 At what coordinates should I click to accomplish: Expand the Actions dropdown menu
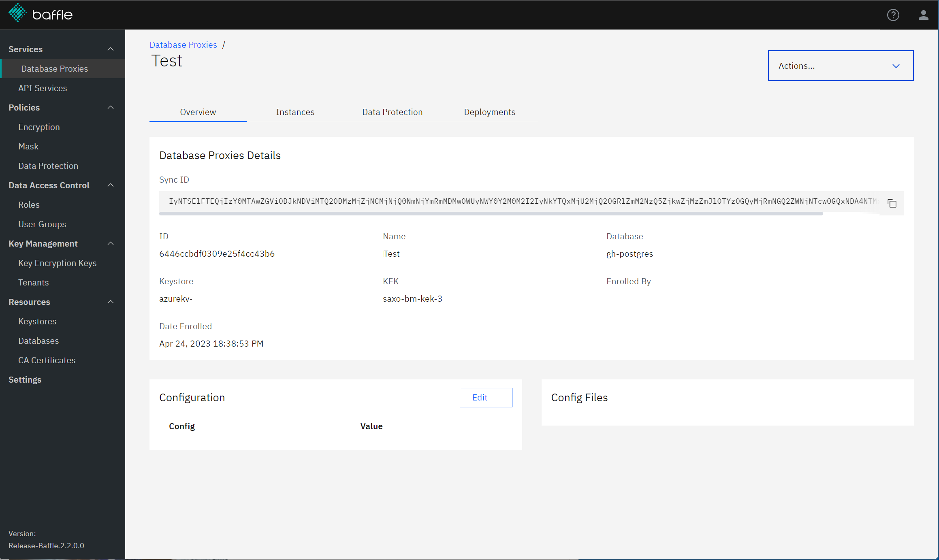[x=839, y=65]
